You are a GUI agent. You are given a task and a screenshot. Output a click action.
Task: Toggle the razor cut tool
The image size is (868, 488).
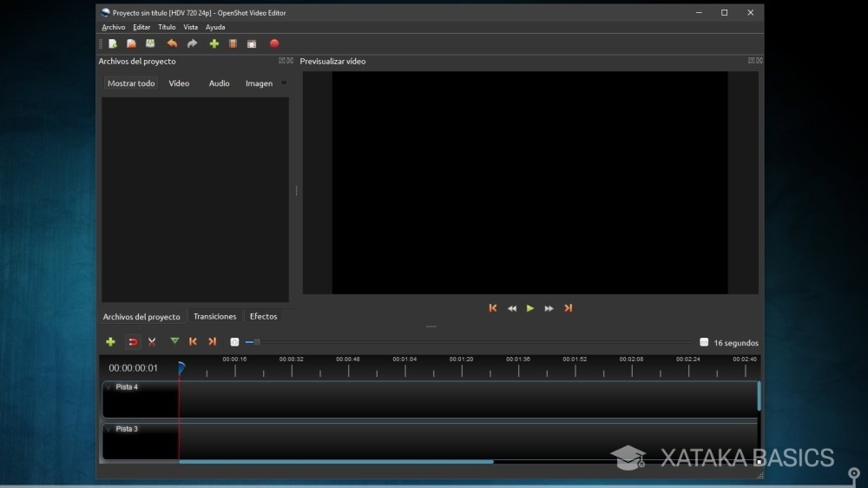pos(152,342)
